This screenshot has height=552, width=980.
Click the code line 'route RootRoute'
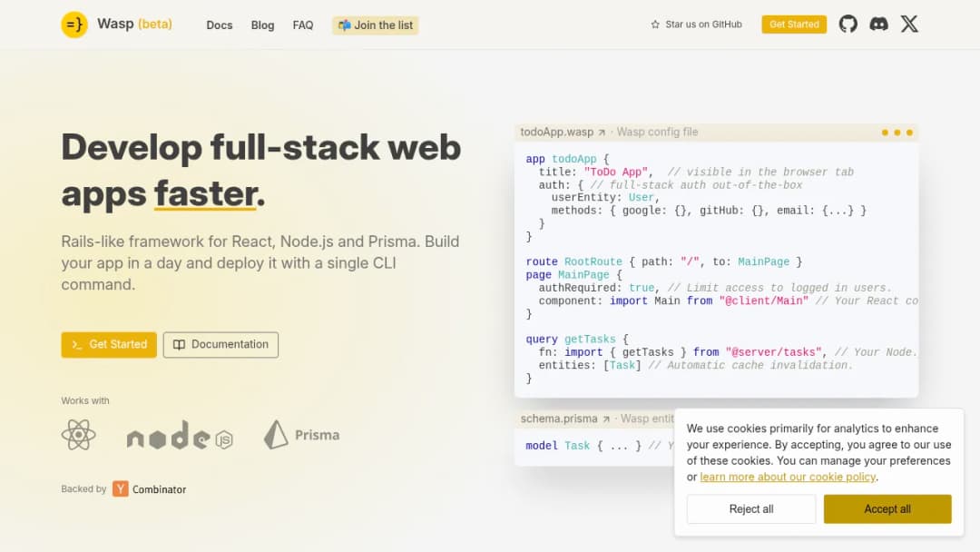pyautogui.click(x=663, y=262)
